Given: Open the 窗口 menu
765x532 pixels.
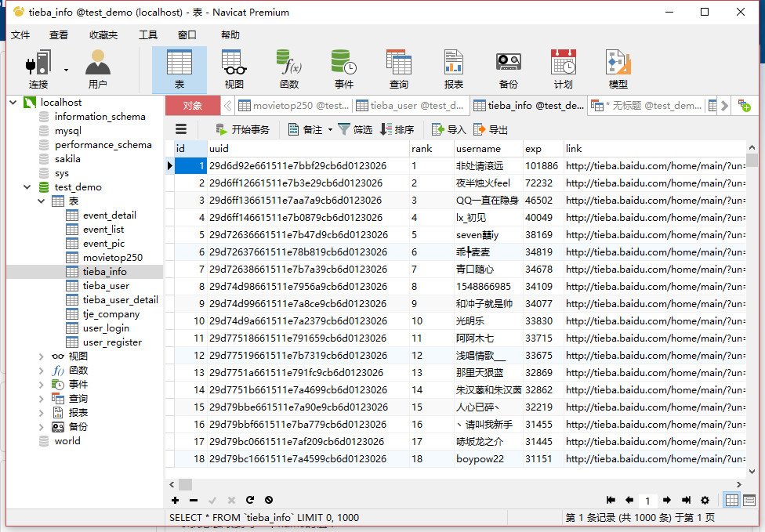Looking at the screenshot, I should coord(187,35).
